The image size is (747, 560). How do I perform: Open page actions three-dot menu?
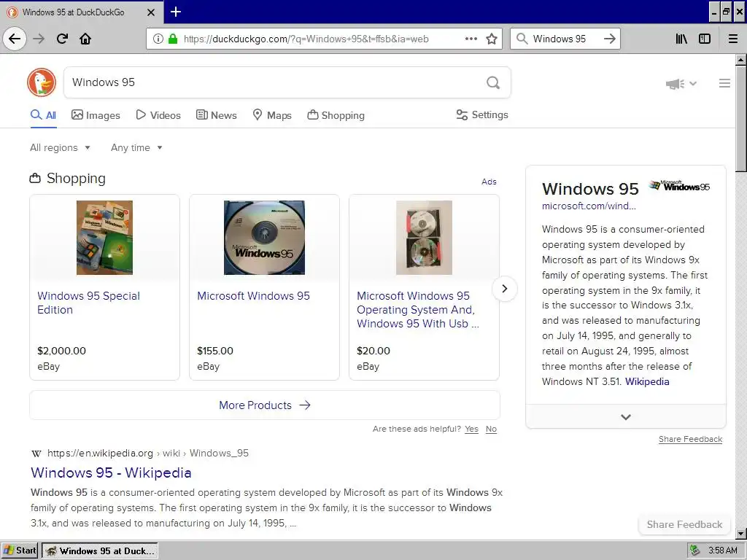tap(471, 39)
